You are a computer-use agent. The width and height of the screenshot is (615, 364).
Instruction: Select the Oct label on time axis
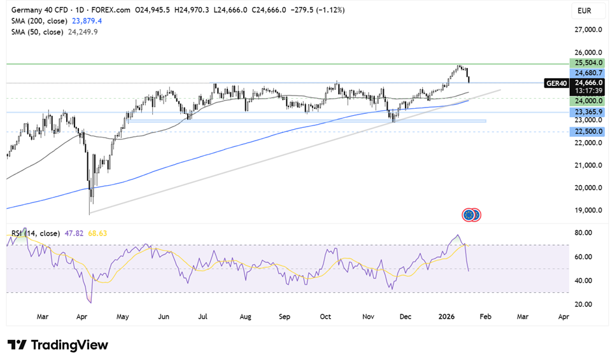325,316
